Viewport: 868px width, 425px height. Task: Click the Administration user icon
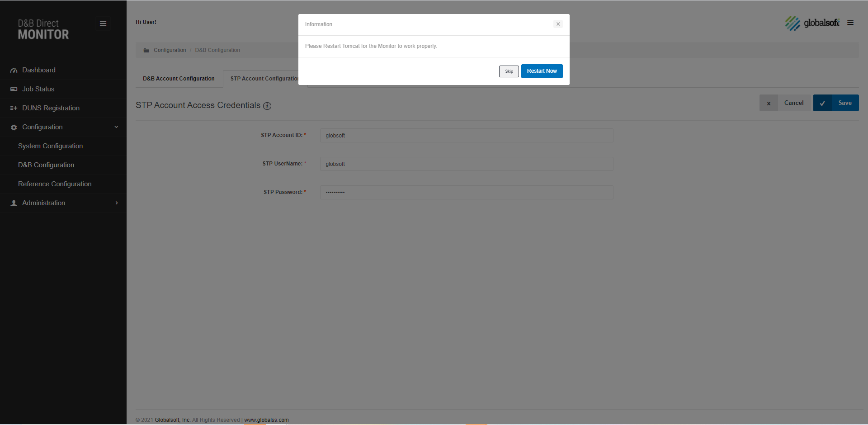pyautogui.click(x=14, y=203)
